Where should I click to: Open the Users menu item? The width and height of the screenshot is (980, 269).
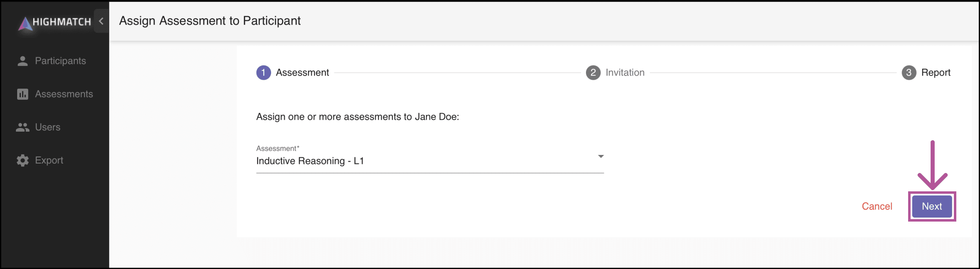[x=48, y=127]
